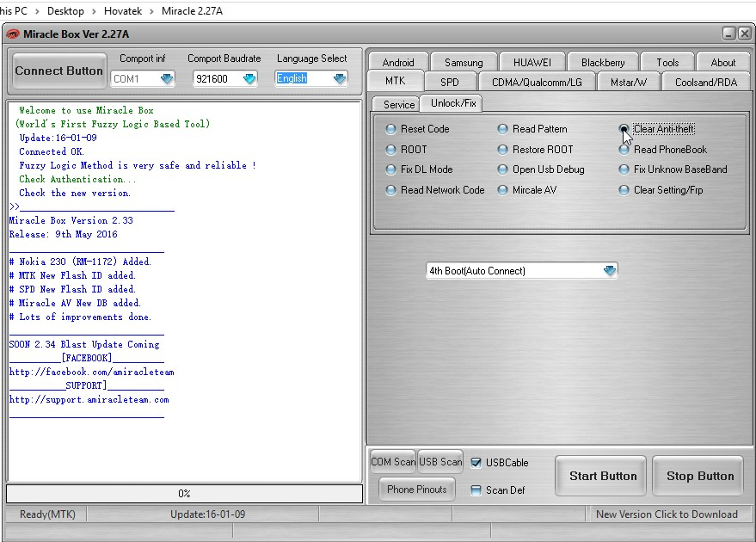Select the Read PhoneBook radio option
Viewport: 756px width, 542px height.
pos(663,150)
